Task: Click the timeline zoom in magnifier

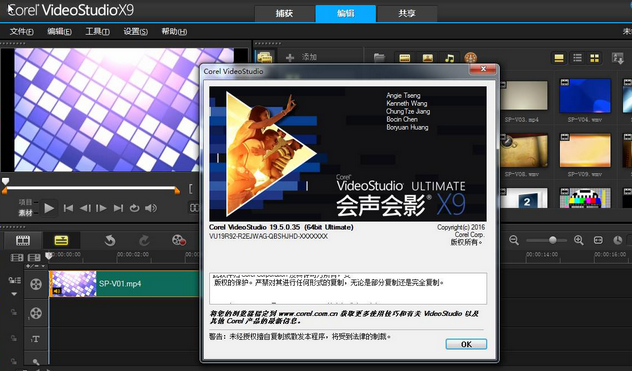Action: [579, 240]
